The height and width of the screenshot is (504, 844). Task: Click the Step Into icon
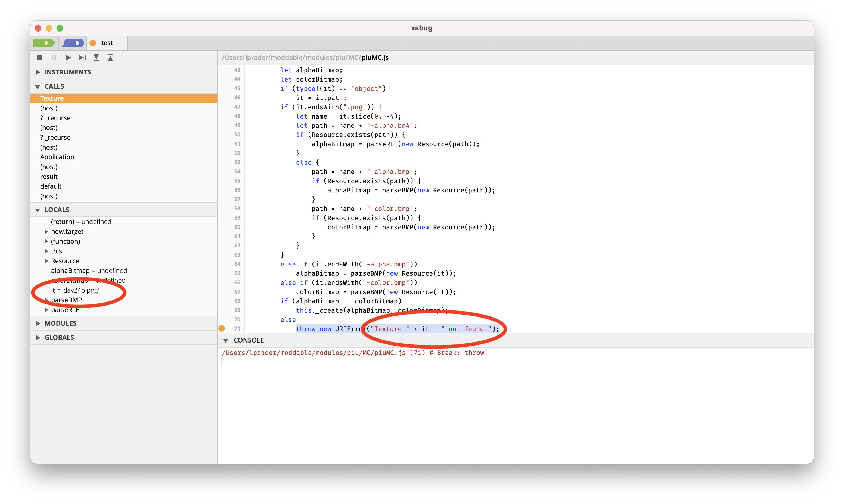coord(96,58)
